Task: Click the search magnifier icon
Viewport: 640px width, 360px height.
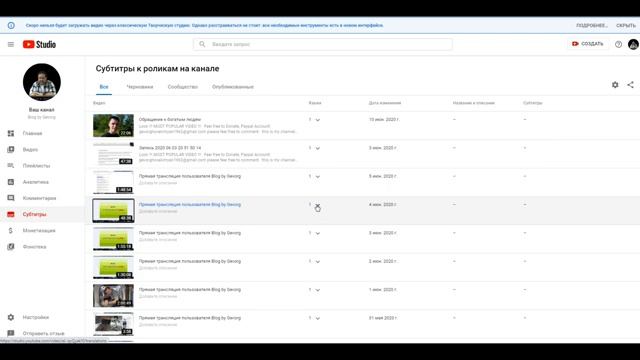Action: [202, 44]
